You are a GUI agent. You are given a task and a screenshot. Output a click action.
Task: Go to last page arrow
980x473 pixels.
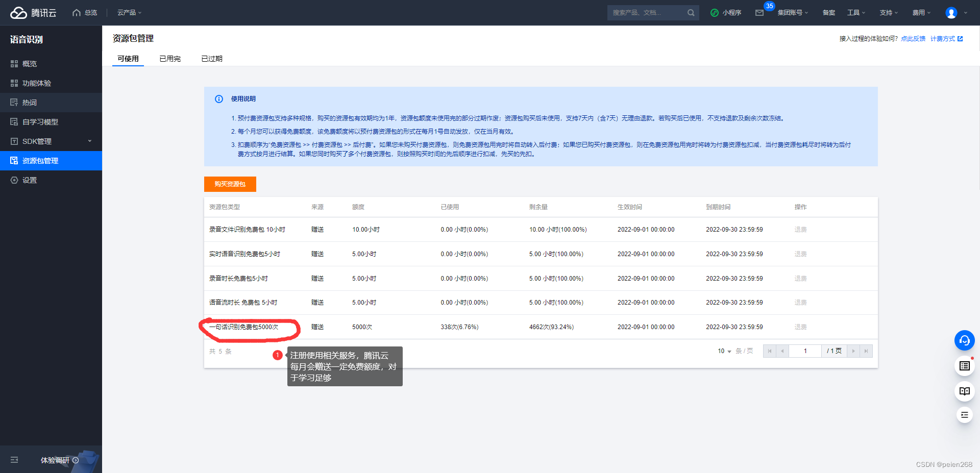coord(866,351)
